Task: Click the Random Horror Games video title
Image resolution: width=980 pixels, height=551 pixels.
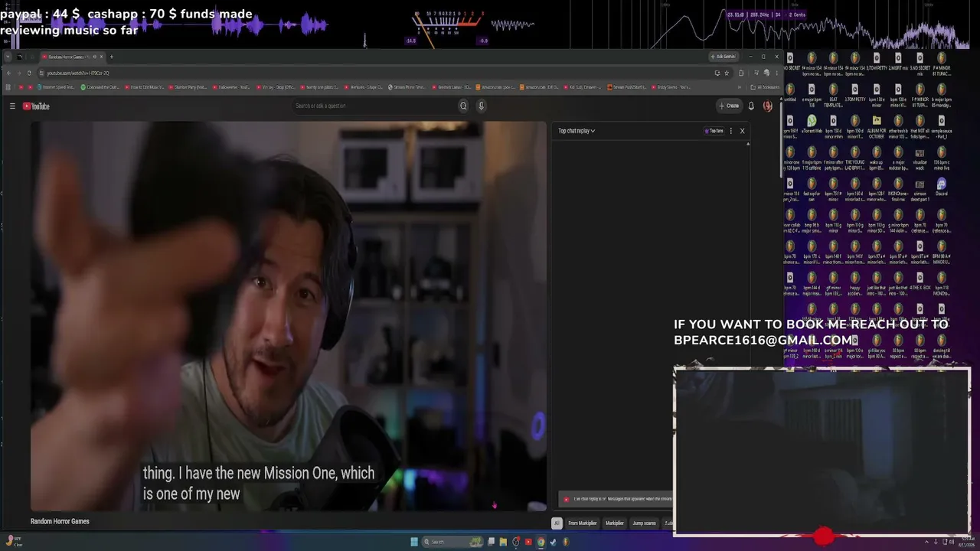Action: [60, 521]
